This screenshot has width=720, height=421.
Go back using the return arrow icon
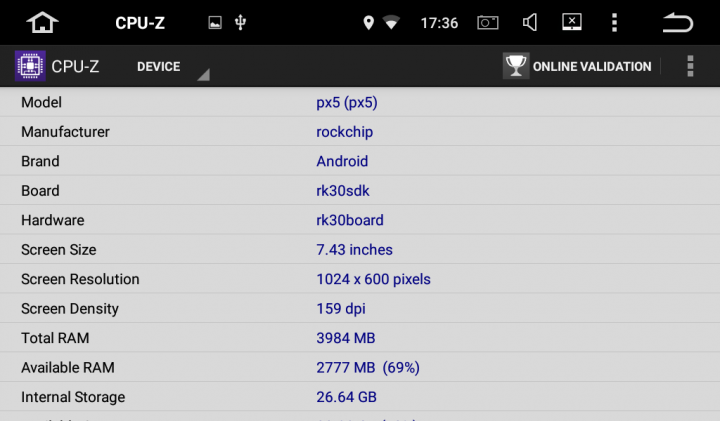click(678, 22)
